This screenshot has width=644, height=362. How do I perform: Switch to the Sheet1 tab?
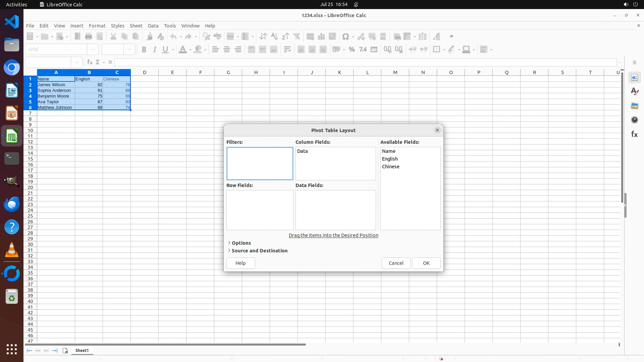(x=82, y=351)
